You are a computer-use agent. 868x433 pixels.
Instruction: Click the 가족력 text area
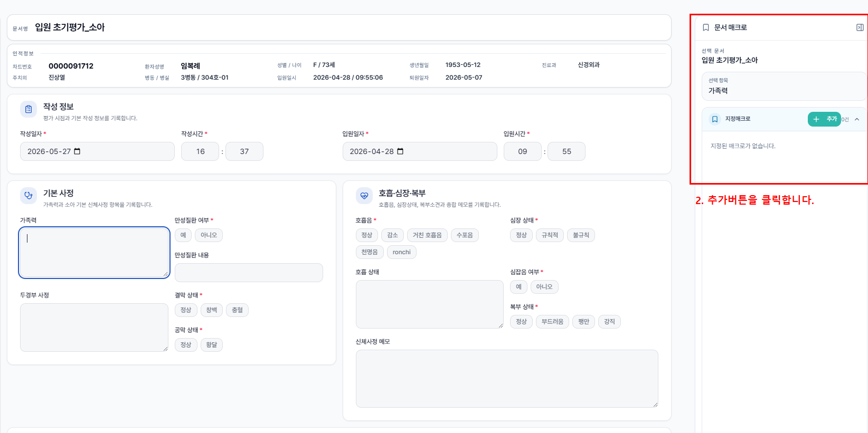tap(94, 253)
